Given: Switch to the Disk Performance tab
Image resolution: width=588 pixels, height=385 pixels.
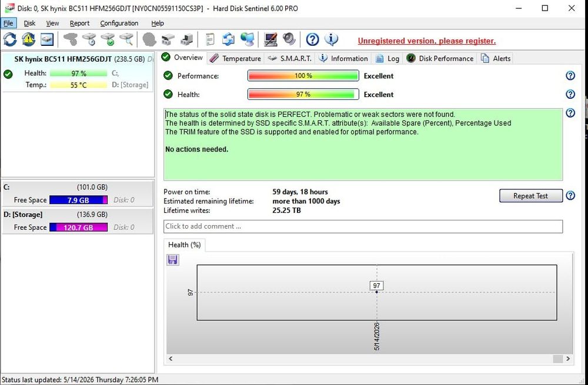Looking at the screenshot, I should coord(440,58).
